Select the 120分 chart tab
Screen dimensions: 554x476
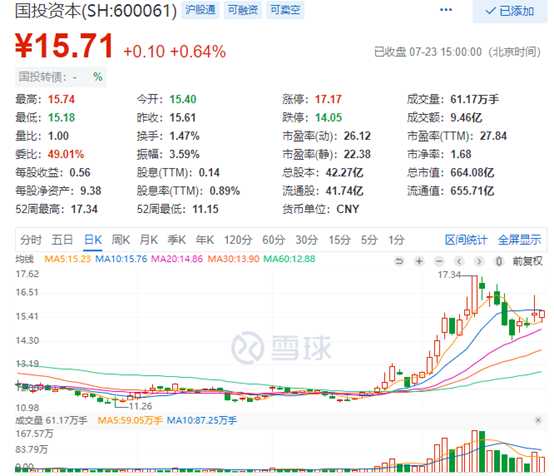tap(238, 240)
